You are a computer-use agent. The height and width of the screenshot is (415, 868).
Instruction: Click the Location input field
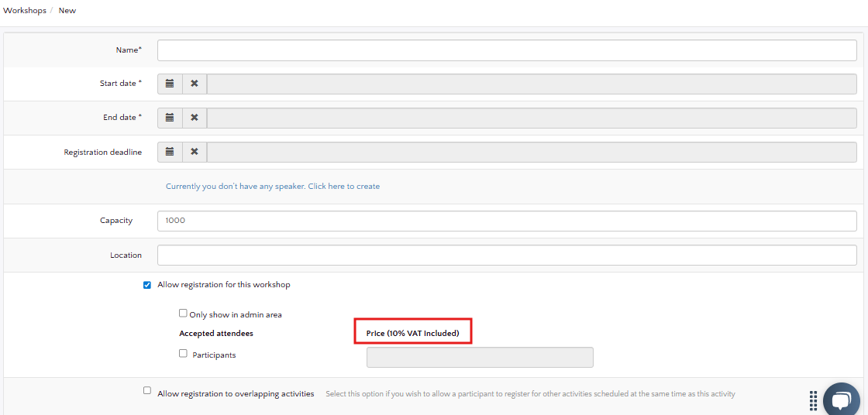507,255
